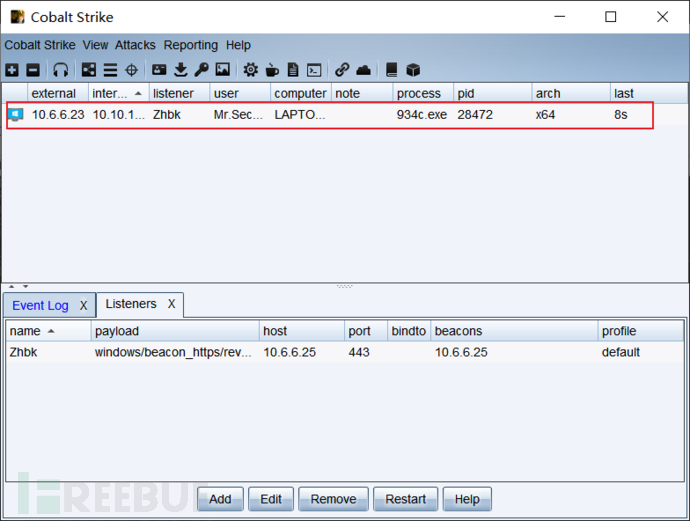Open the View menu
The height and width of the screenshot is (521, 690).
[x=95, y=45]
